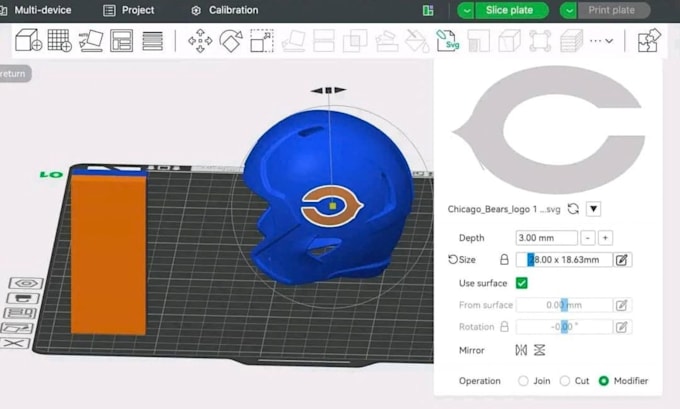Click the X icon beside the plate

pos(16,344)
